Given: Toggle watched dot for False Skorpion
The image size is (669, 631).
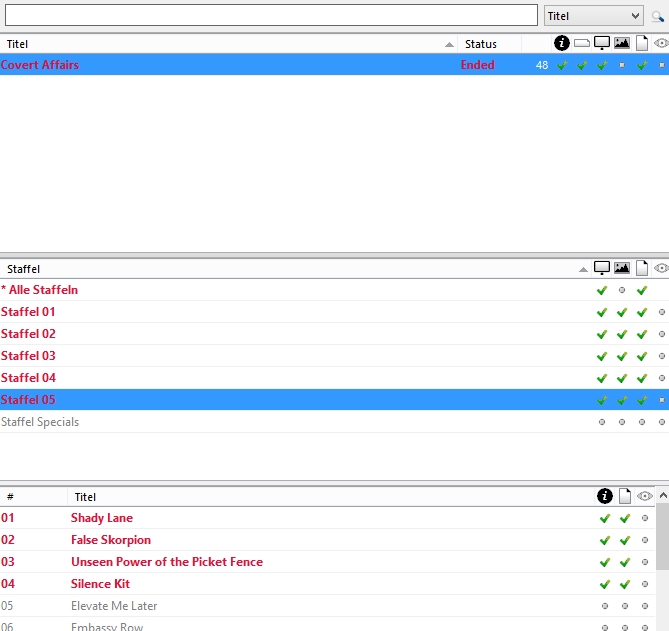Looking at the screenshot, I should (x=645, y=540).
